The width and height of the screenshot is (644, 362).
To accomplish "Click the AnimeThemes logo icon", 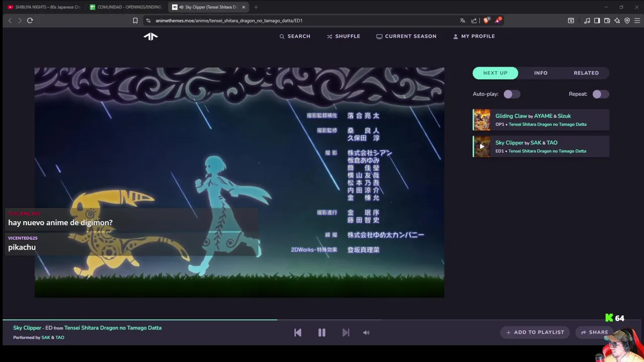I will click(150, 36).
